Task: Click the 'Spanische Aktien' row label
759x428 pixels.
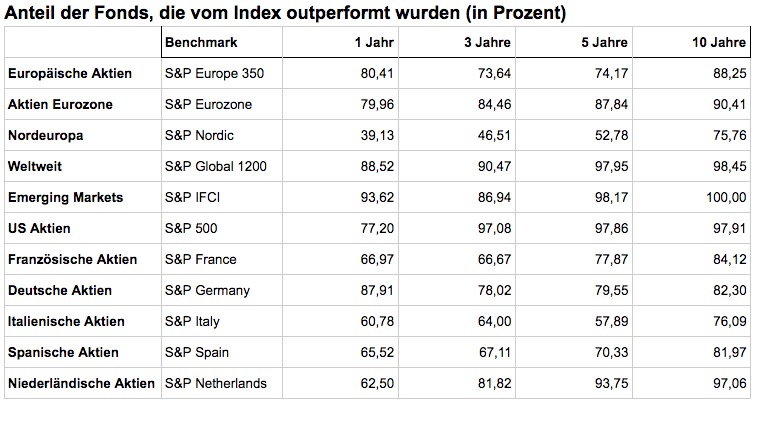Action: click(63, 352)
